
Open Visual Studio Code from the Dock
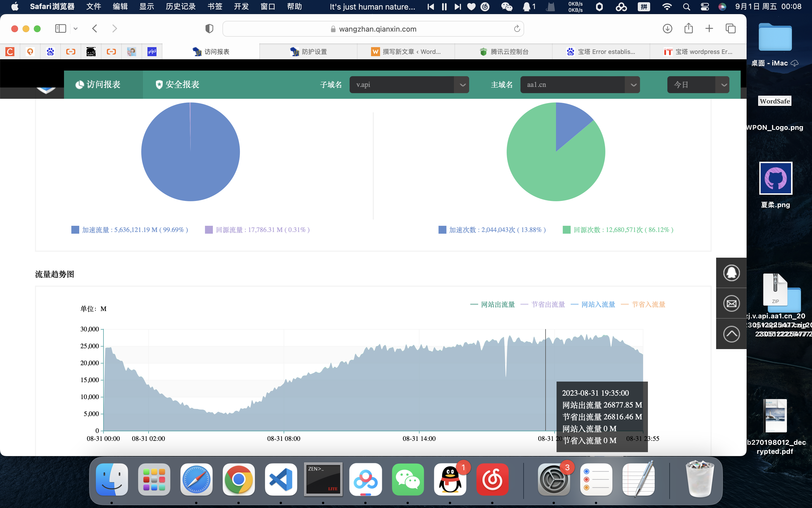[x=281, y=479]
